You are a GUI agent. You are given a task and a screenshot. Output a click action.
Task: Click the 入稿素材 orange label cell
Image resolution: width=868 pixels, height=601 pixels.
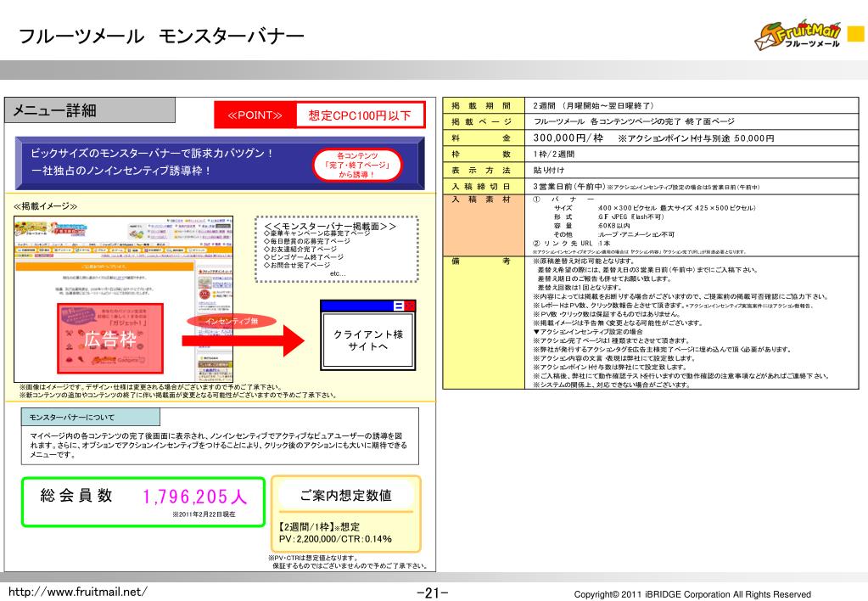(484, 225)
